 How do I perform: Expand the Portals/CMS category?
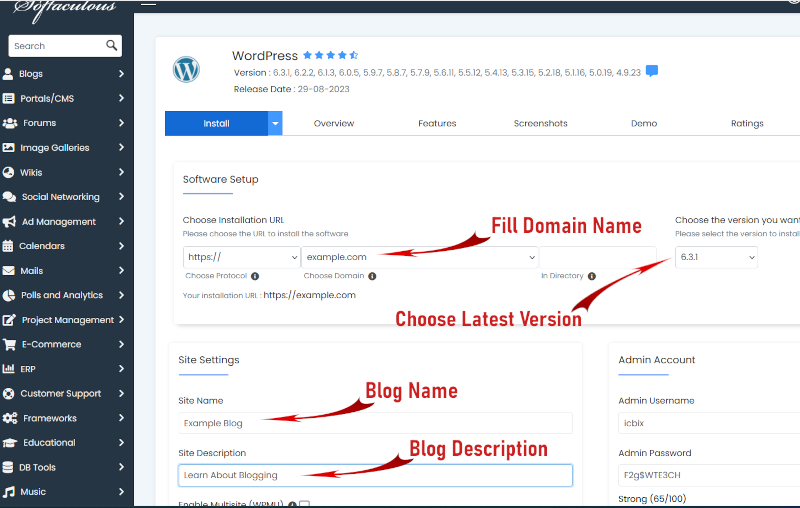click(65, 98)
